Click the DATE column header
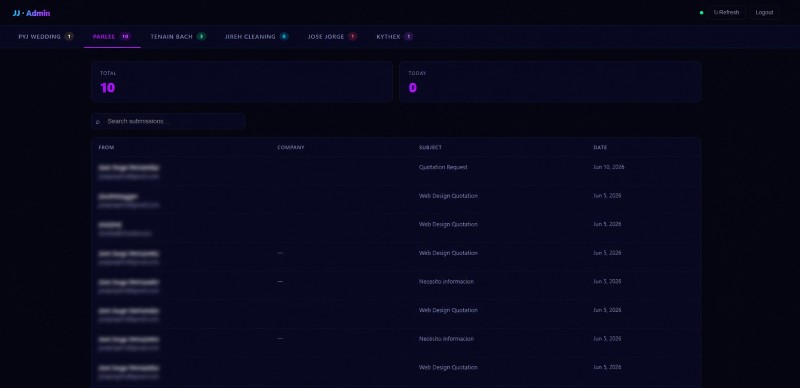 click(601, 148)
